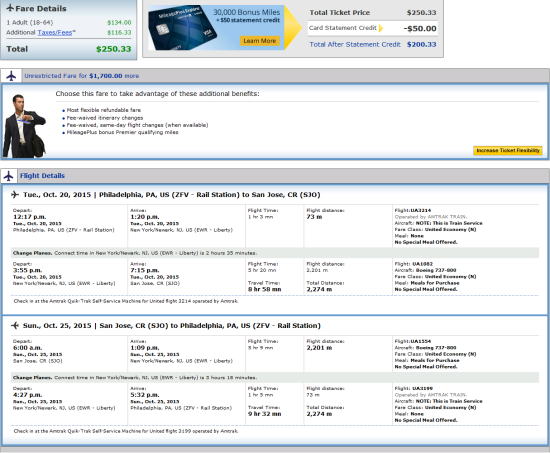
Task: Click the airplane icon beside Flight Details heading
Action: 8,176
